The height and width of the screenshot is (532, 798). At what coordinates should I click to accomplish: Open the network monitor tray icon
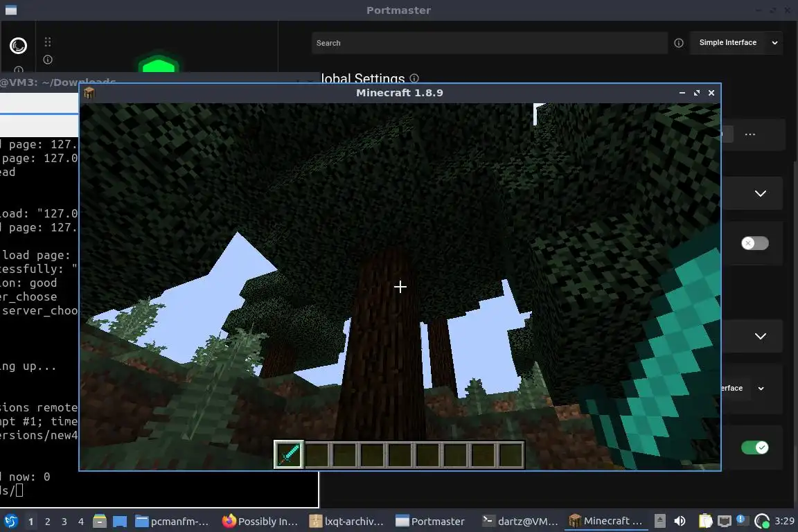[724, 521]
